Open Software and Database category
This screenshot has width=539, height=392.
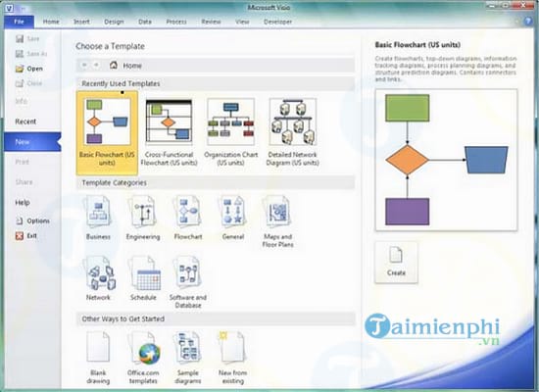point(188,282)
